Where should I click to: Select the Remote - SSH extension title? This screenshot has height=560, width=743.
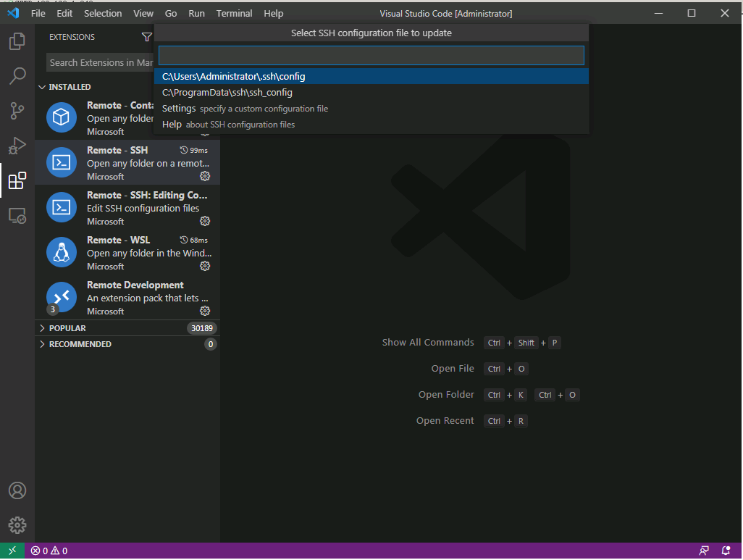117,150
